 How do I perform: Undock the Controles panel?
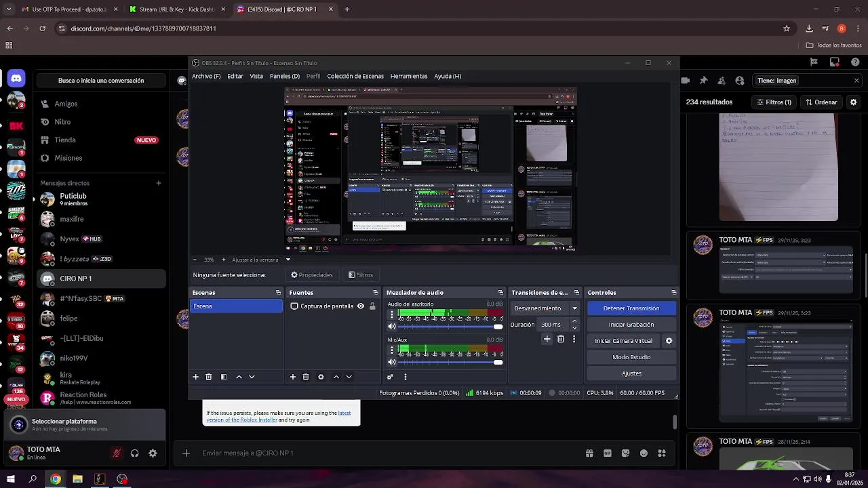click(x=673, y=293)
